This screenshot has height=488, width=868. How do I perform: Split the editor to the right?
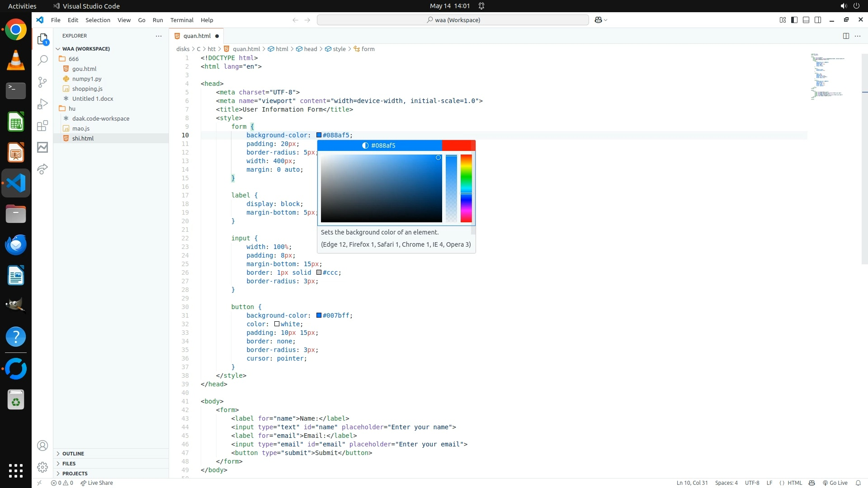click(x=846, y=36)
